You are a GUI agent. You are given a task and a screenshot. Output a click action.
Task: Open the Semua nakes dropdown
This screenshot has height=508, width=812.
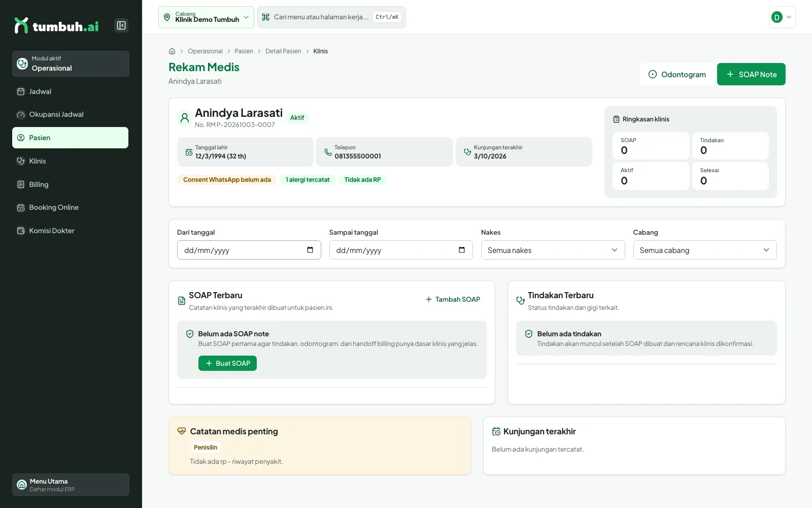pyautogui.click(x=553, y=250)
